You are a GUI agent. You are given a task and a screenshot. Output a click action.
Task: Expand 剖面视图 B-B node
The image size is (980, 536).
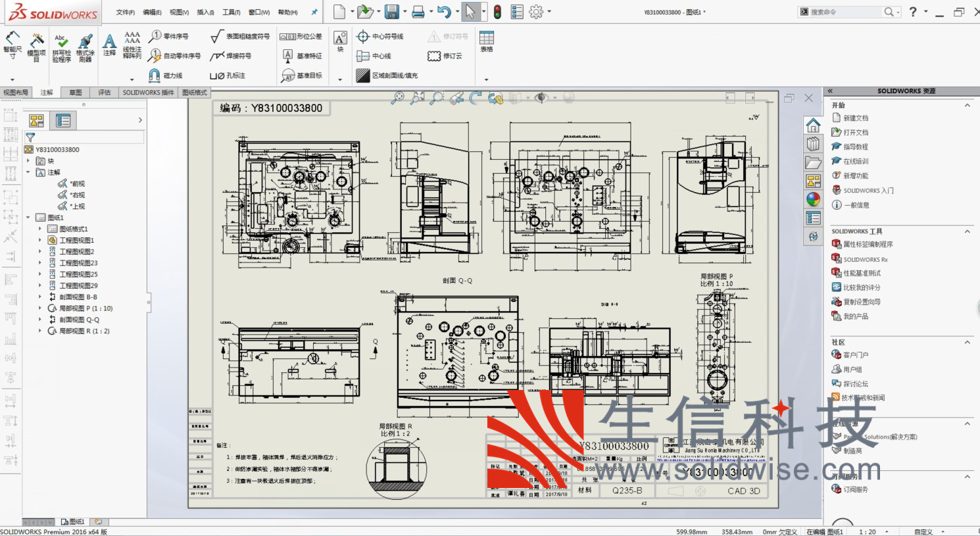(x=40, y=297)
